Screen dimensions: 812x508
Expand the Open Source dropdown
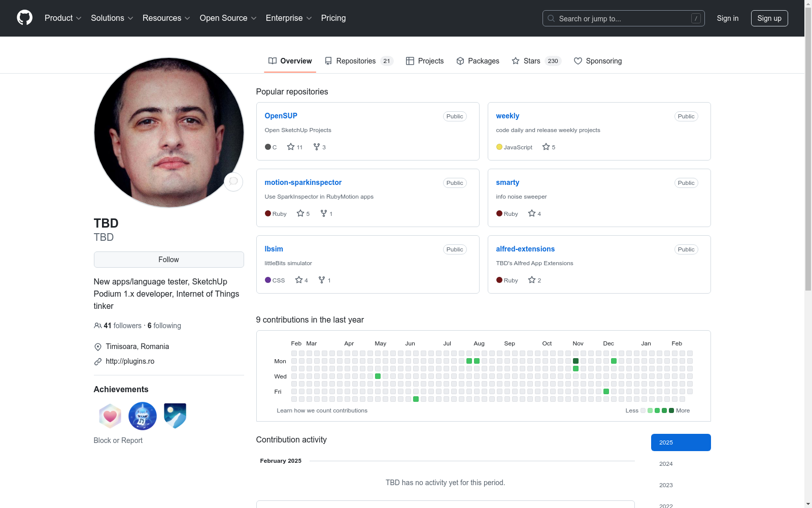pos(228,18)
